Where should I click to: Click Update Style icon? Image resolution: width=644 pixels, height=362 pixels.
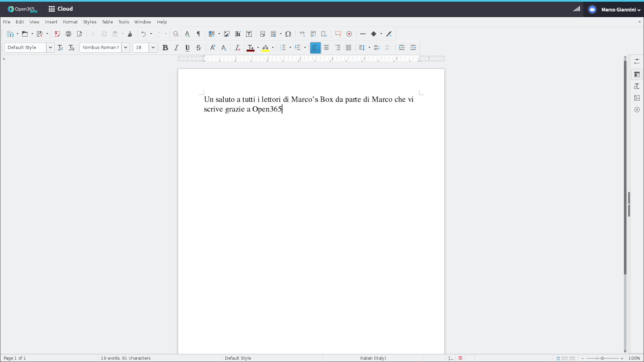(60, 48)
